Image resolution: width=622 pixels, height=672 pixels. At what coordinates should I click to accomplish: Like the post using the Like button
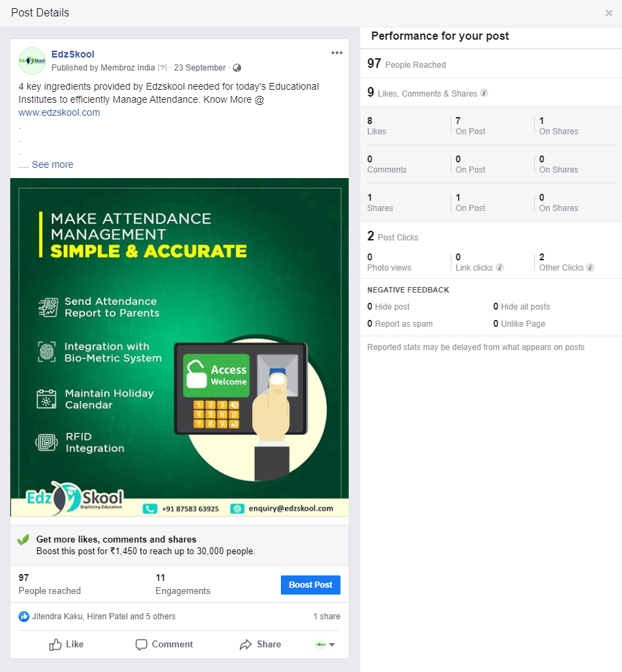tap(66, 644)
